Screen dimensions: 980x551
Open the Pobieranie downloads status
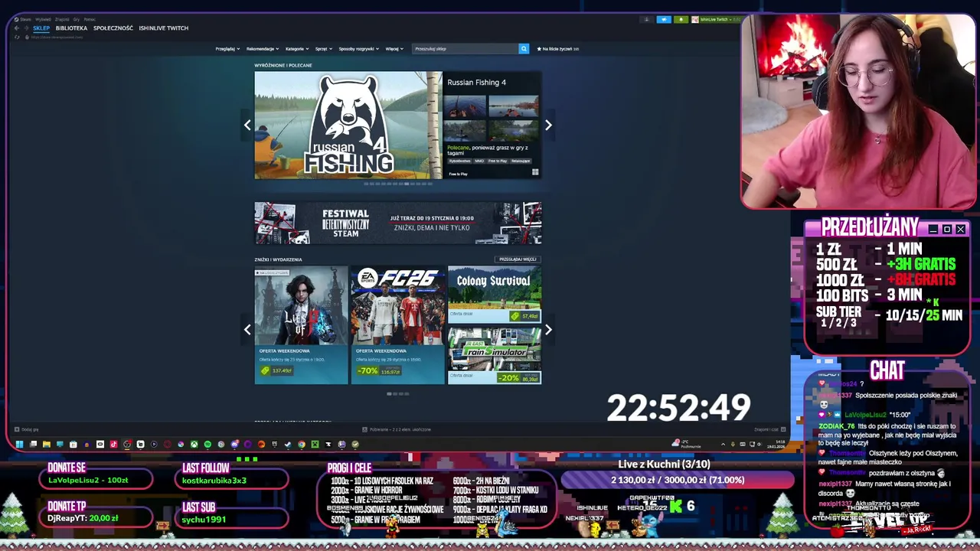click(397, 429)
